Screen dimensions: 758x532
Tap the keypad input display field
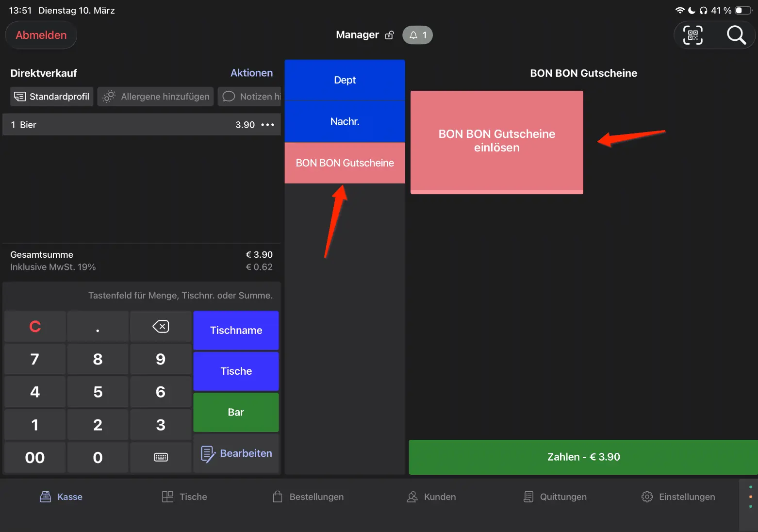[x=142, y=295]
